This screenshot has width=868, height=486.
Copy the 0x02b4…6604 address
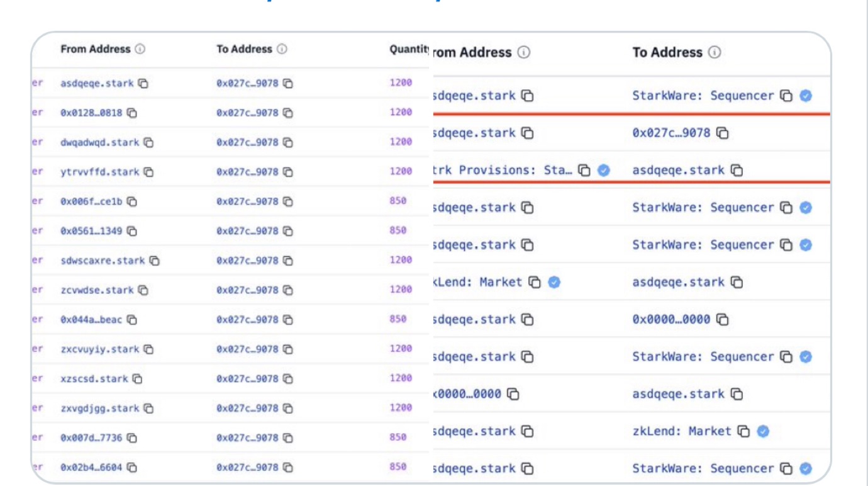pyautogui.click(x=132, y=468)
